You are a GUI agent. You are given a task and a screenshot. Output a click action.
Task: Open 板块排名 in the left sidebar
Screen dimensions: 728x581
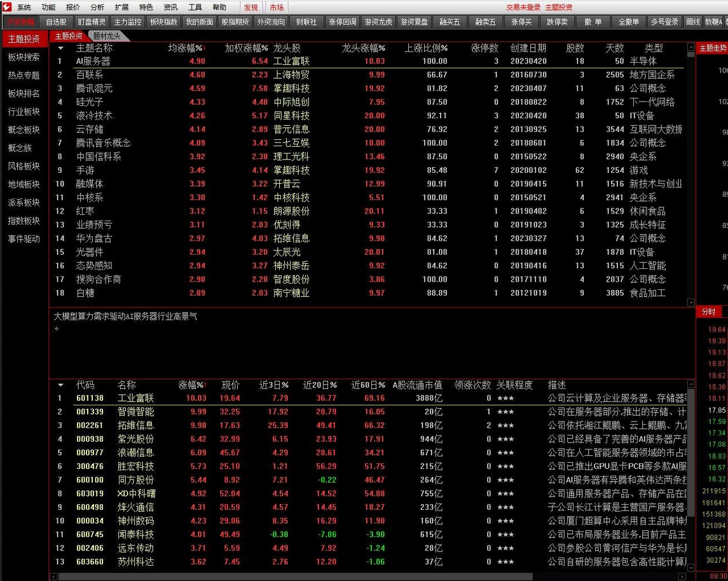pos(24,93)
